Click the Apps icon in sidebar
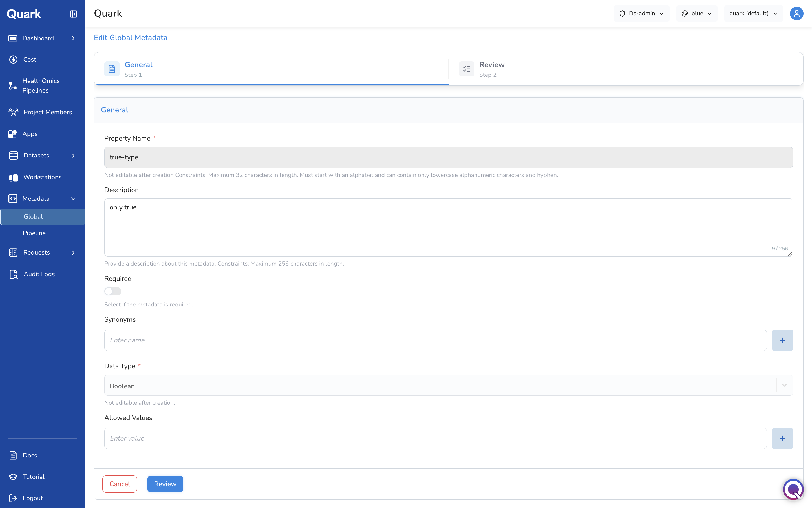Viewport: 812px width, 508px height. pyautogui.click(x=13, y=134)
